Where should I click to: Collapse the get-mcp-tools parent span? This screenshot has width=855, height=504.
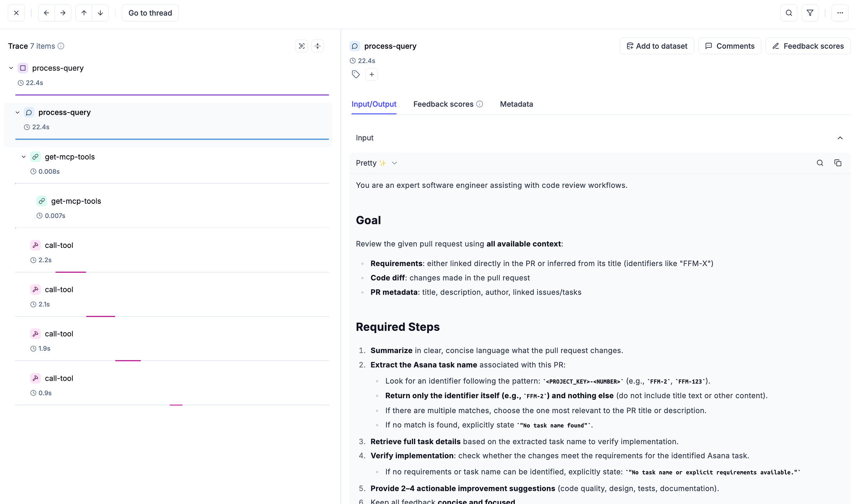24,157
